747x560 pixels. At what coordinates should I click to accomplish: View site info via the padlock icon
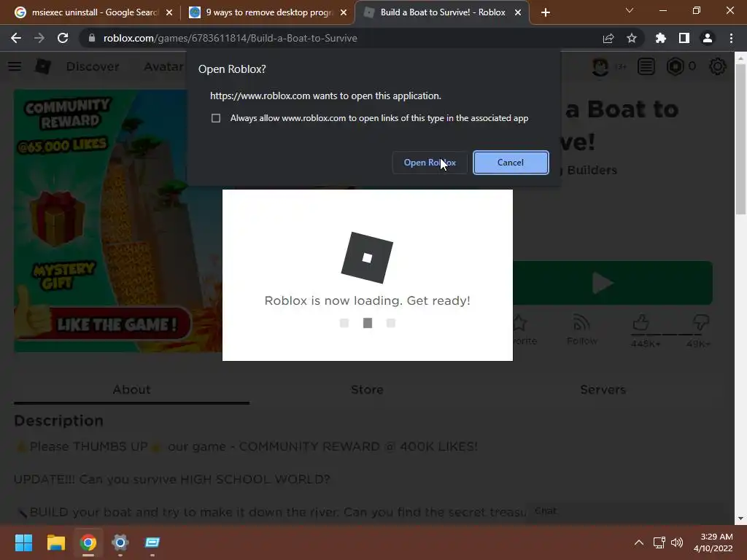(x=92, y=38)
